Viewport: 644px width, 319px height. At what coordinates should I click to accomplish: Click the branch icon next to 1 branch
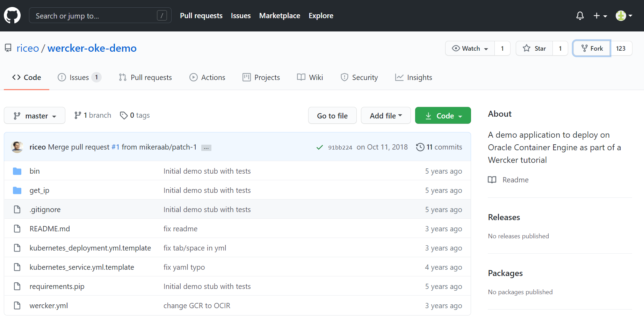pos(78,115)
